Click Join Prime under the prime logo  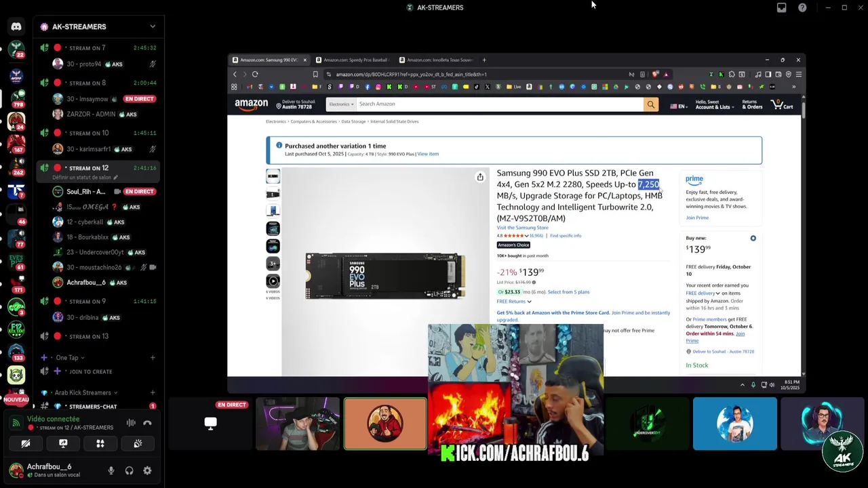coord(697,218)
